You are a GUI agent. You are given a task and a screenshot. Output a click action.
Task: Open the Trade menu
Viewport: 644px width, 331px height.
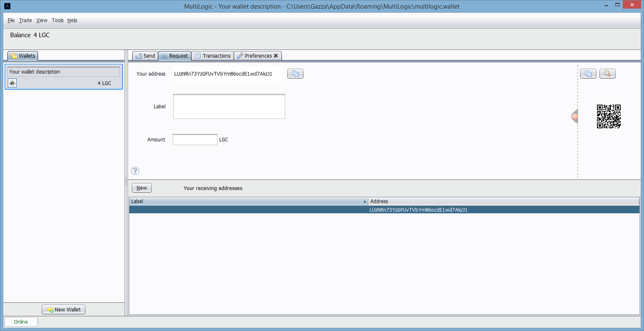25,20
